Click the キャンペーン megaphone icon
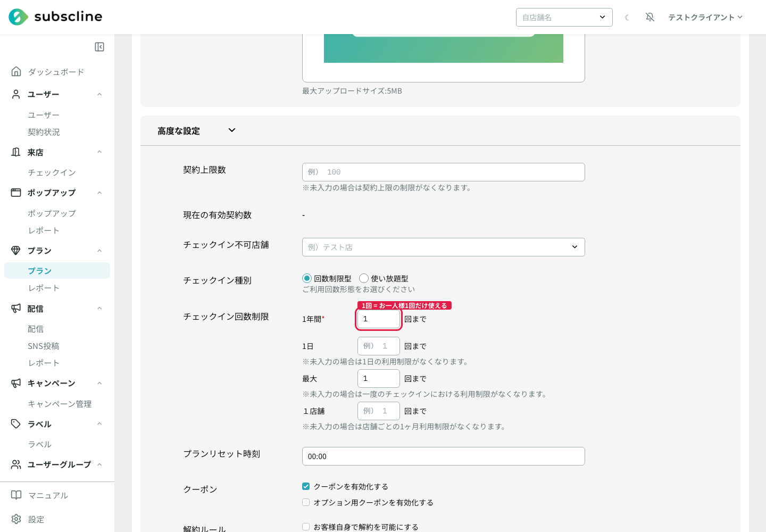766x532 pixels. point(16,383)
